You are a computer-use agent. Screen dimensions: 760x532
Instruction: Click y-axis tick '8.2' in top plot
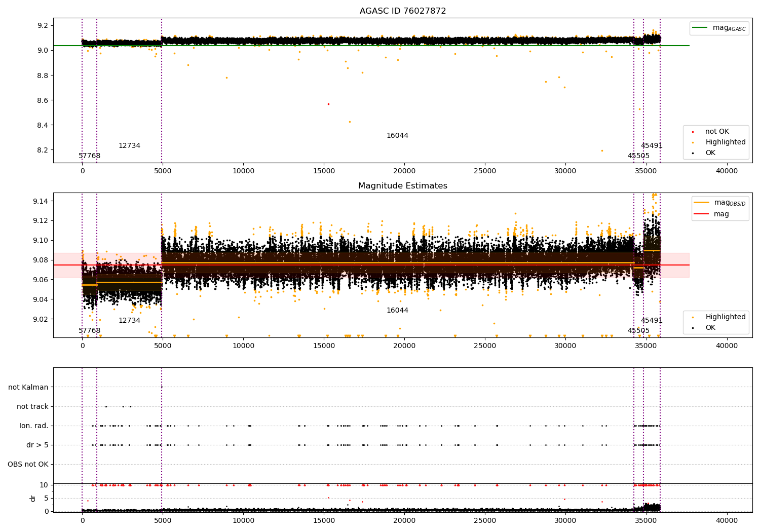(x=44, y=150)
